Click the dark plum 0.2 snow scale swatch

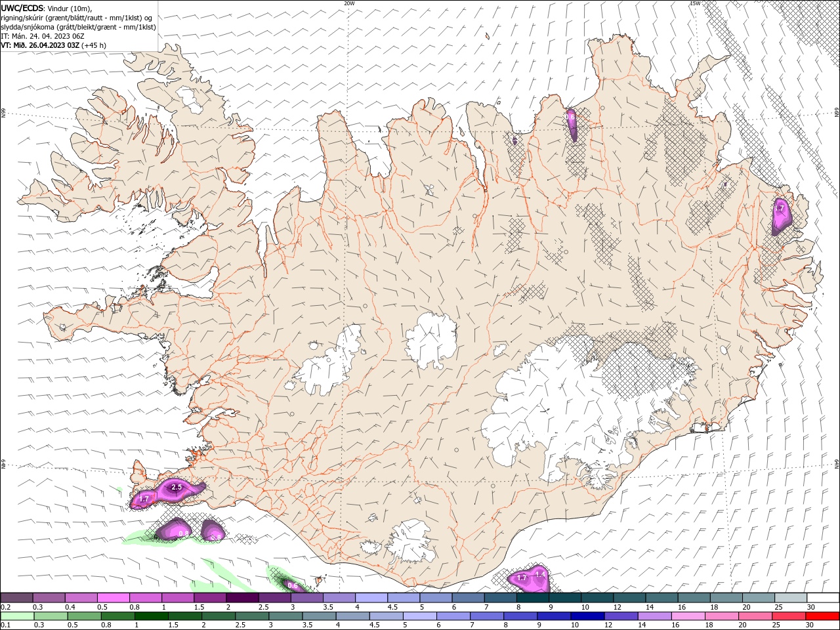(x=16, y=598)
